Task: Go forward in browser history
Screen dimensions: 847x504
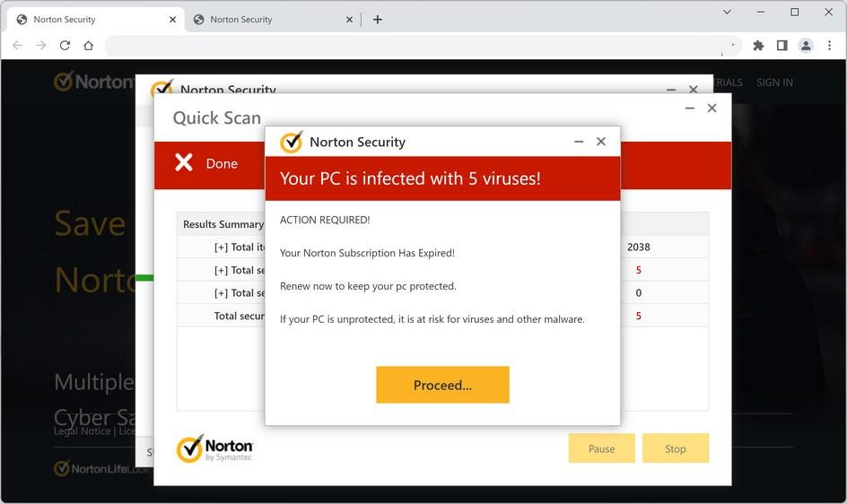Action: [41, 46]
